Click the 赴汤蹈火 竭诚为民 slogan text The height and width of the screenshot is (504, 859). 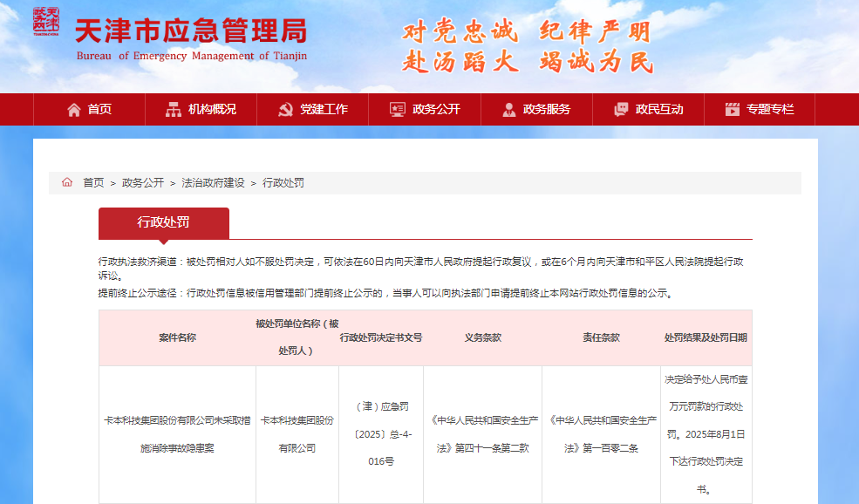tap(528, 61)
